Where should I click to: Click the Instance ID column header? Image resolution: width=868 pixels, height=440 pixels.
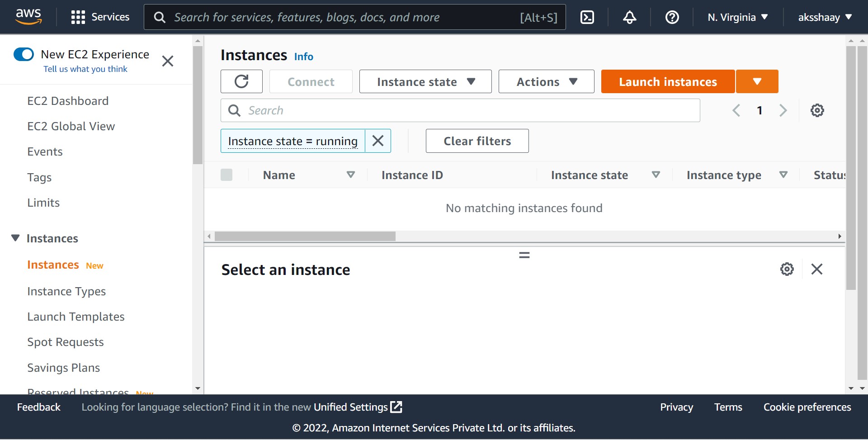(412, 175)
